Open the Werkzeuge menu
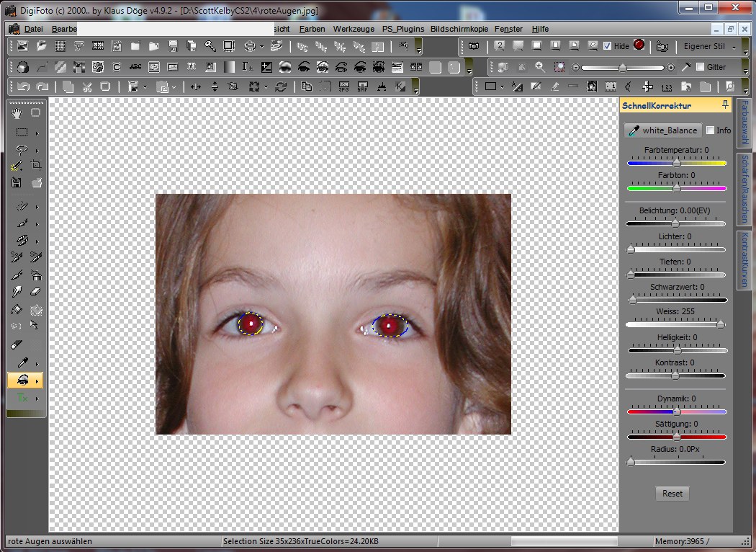 tap(354, 29)
